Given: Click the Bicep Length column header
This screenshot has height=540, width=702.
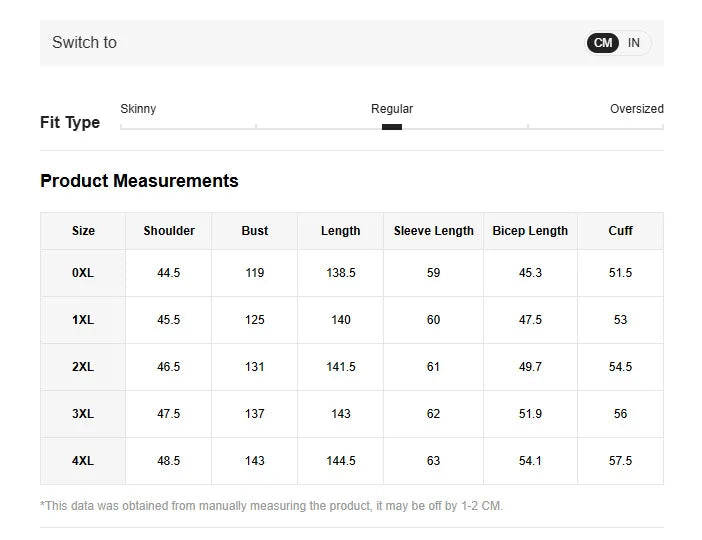Looking at the screenshot, I should coord(530,231).
